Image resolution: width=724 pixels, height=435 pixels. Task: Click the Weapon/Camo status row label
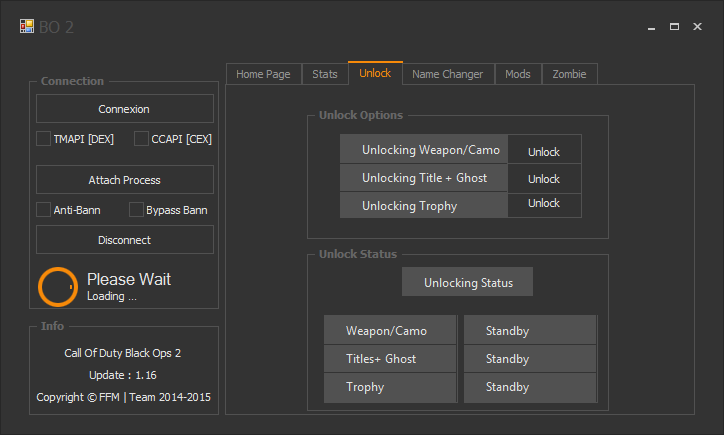(390, 330)
